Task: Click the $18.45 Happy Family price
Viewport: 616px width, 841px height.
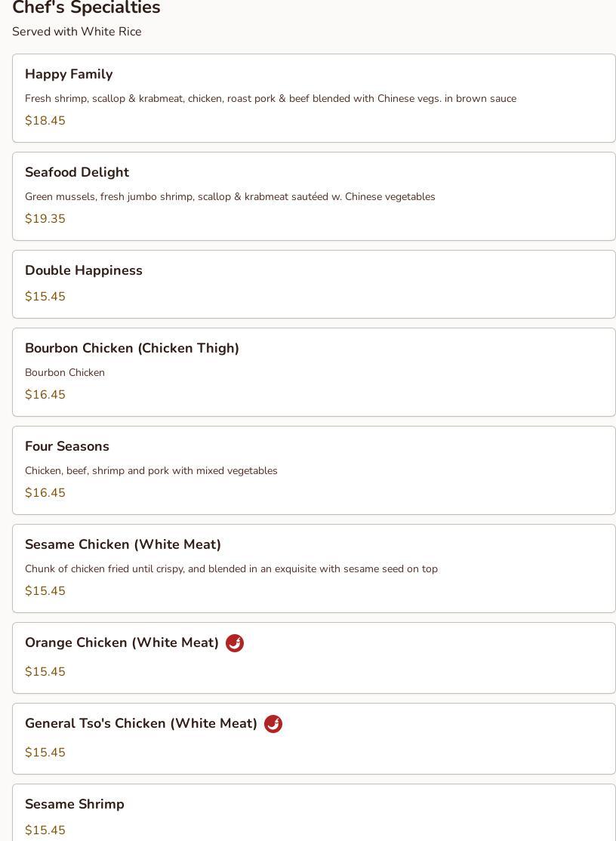Action: click(45, 121)
